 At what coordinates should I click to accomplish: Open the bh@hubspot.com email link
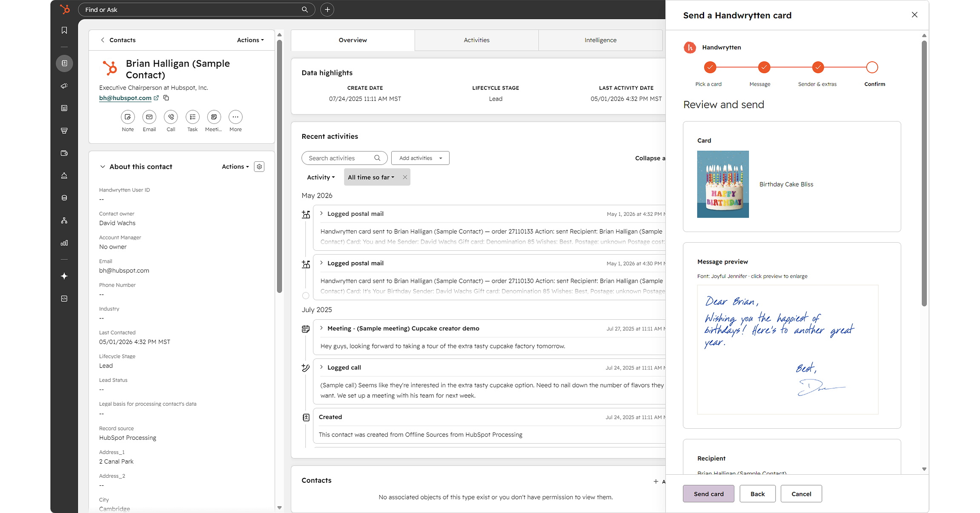pyautogui.click(x=125, y=98)
